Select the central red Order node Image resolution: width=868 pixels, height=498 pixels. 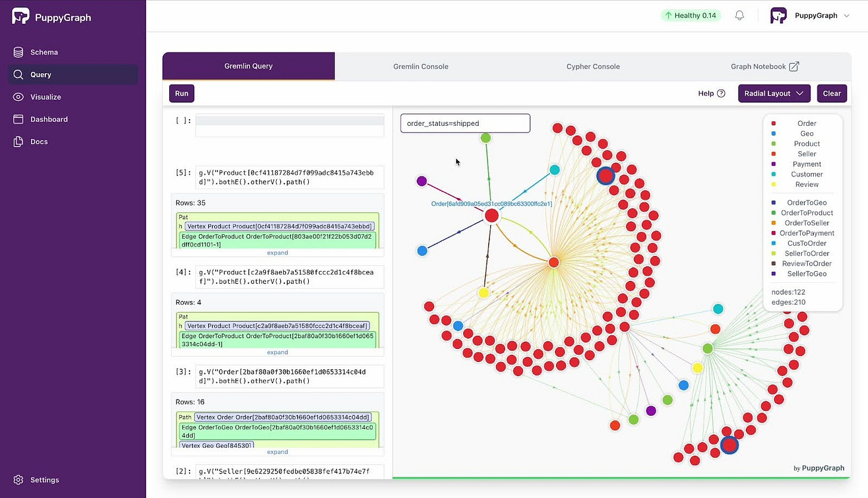[491, 215]
